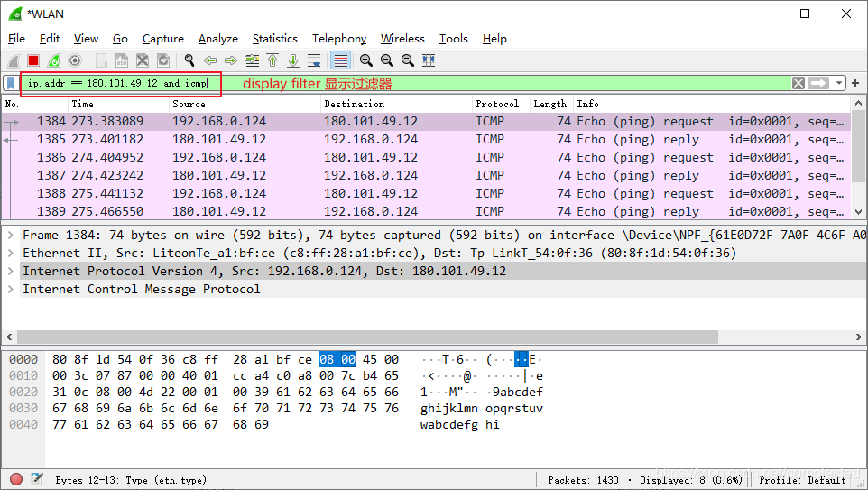Viewport: 868px width, 490px height.
Task: Click the Open capture file icon
Action: coord(101,60)
